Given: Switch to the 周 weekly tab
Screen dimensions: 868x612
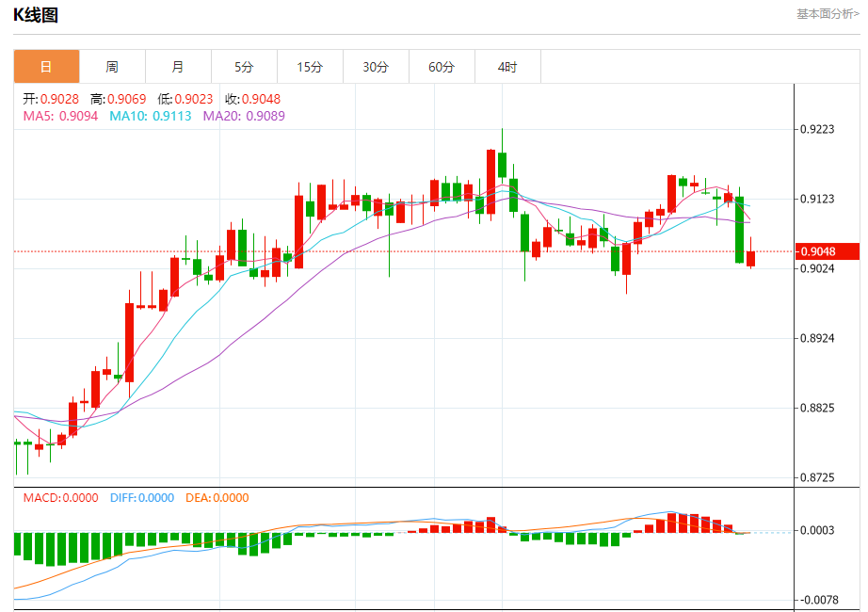Looking at the screenshot, I should pyautogui.click(x=112, y=67).
